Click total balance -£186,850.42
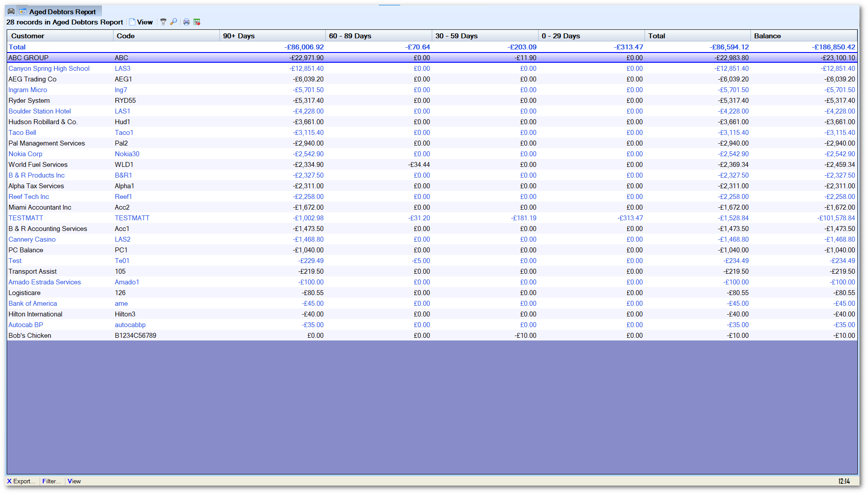 (x=833, y=47)
